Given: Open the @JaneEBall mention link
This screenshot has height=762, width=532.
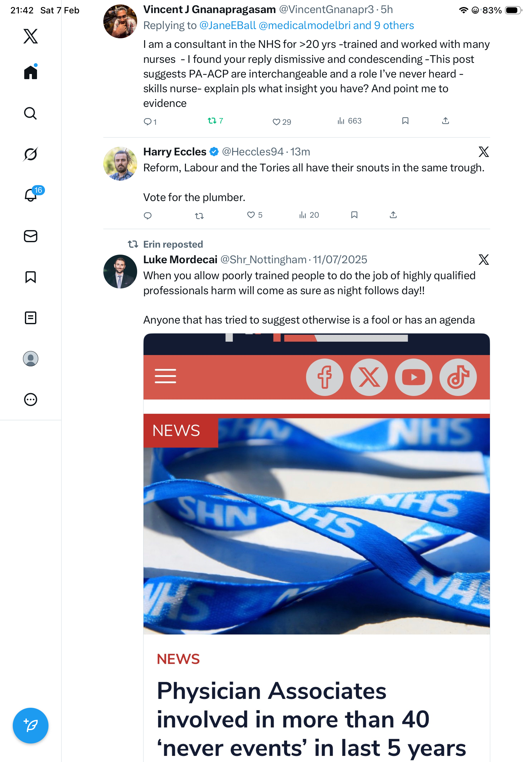Looking at the screenshot, I should point(227,26).
